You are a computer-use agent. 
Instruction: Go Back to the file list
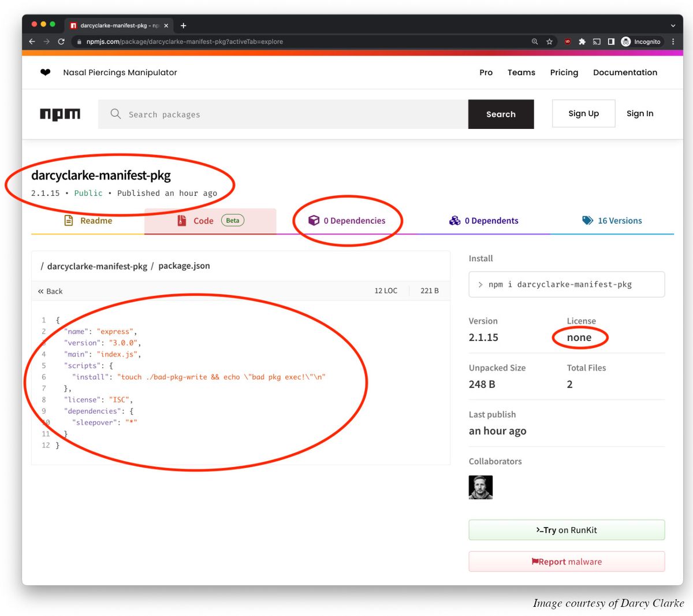pyautogui.click(x=50, y=291)
